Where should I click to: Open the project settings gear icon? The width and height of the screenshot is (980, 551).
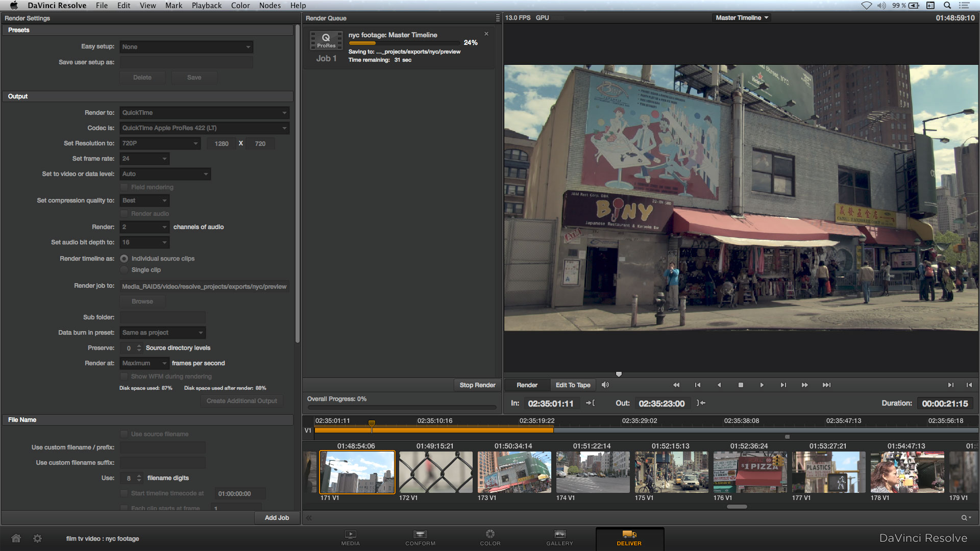point(37,538)
